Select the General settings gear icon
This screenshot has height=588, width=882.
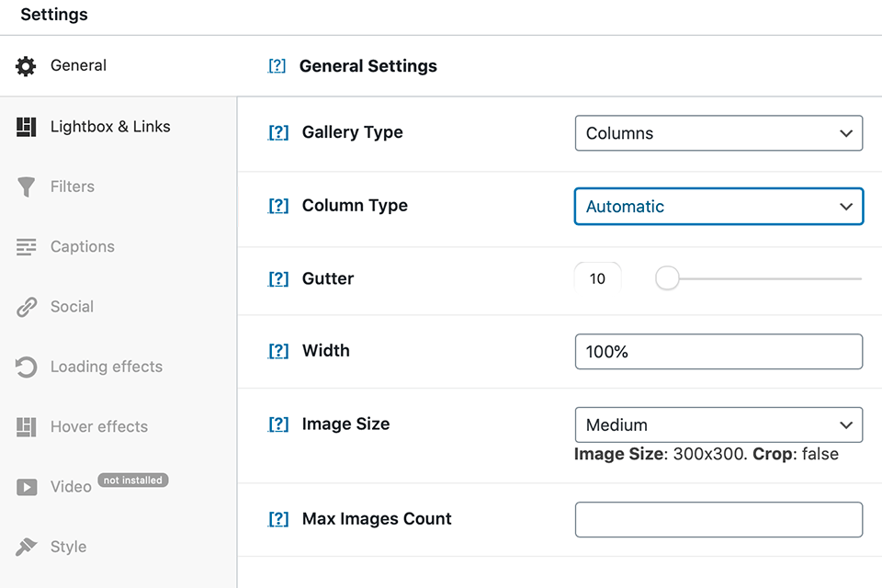(x=25, y=65)
